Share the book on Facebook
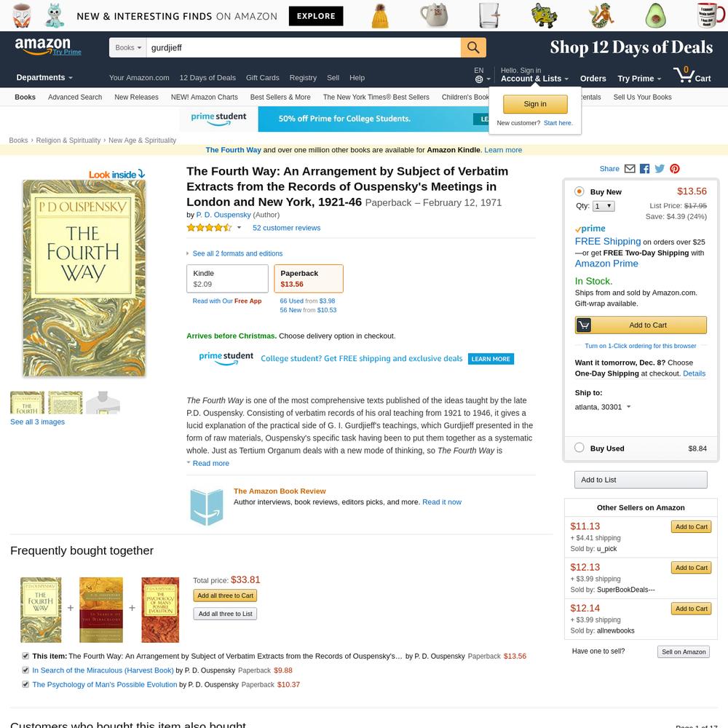728x728 pixels. click(644, 169)
